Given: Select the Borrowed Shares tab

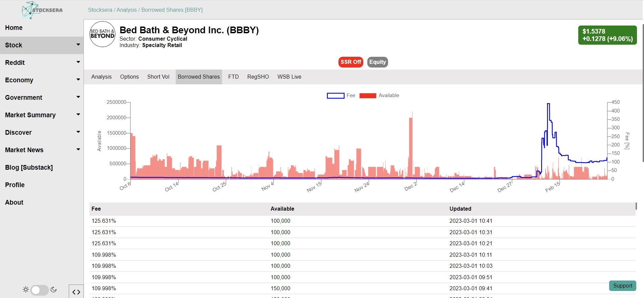Looking at the screenshot, I should [199, 77].
